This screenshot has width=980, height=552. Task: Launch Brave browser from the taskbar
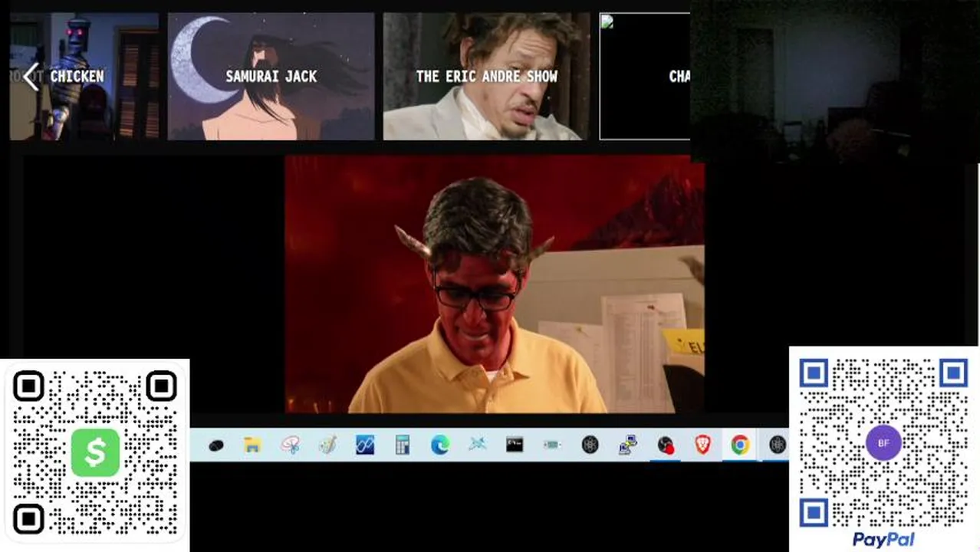point(702,445)
